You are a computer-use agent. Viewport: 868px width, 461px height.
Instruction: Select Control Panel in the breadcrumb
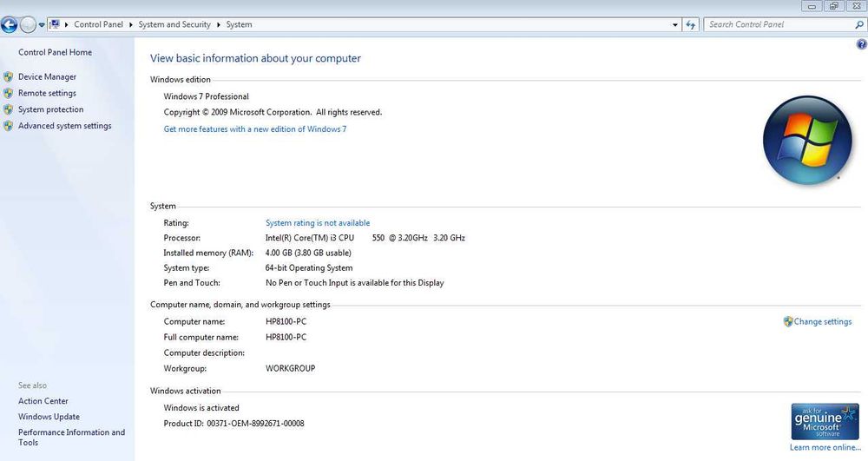pos(99,24)
